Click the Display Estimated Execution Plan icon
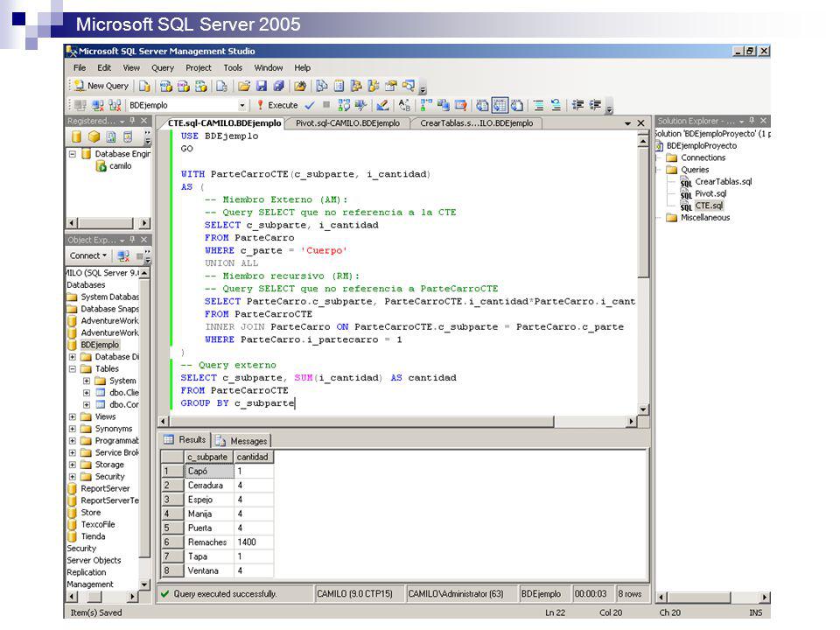The height and width of the screenshot is (630, 840). point(344,105)
